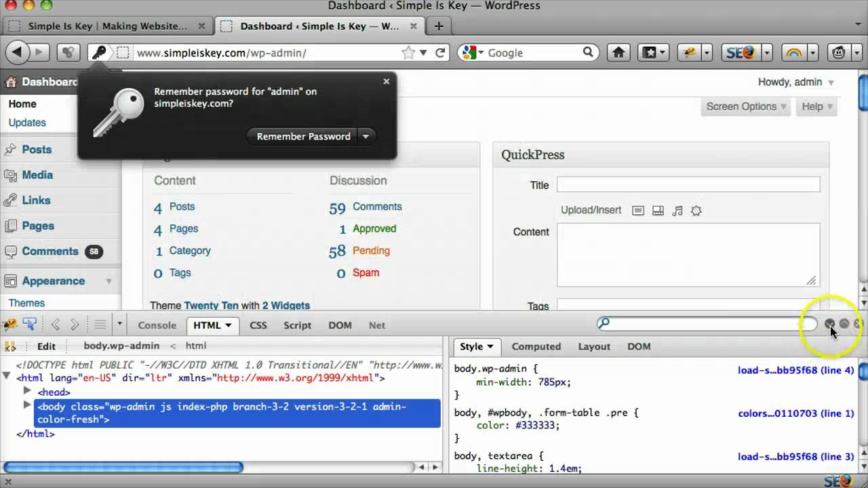This screenshot has width=868, height=488.
Task: Open the Howdy, admin user menu
Action: pyautogui.click(x=796, y=82)
